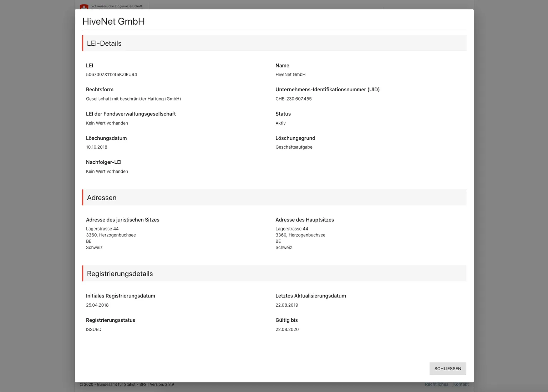Click the Löschungsdatum value 10.10.2018
548x392 pixels.
(96, 147)
